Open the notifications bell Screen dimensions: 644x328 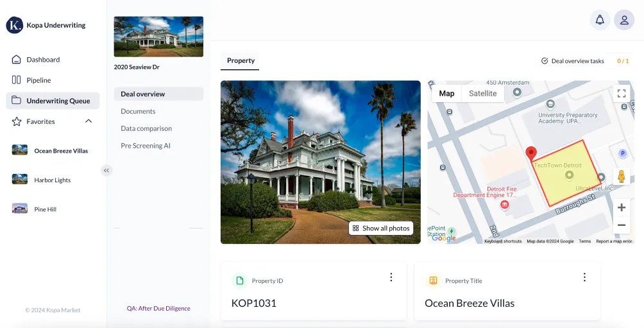point(600,20)
